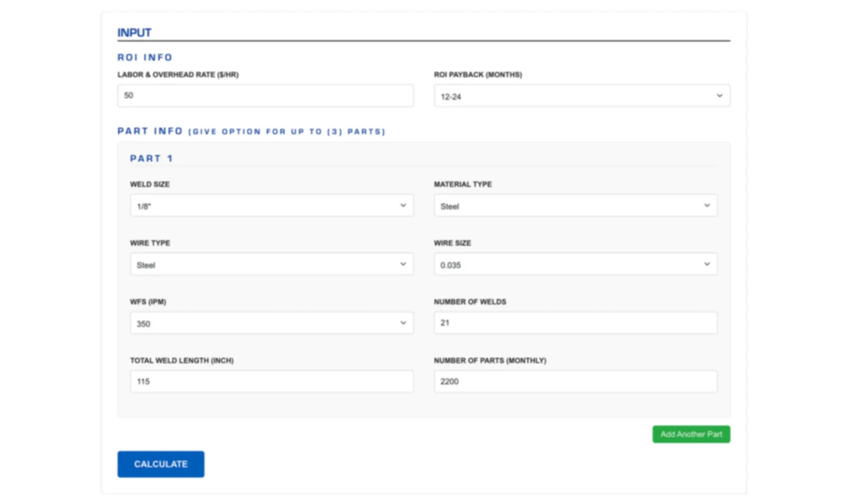Screen dimensions: 848x504
Task: Click the green Add Another Part button
Action: 691,434
